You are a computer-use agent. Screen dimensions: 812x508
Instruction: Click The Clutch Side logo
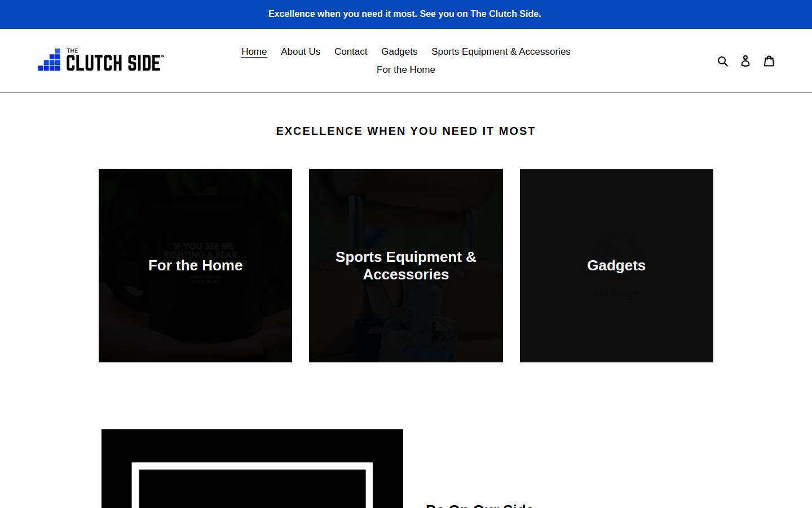tap(101, 60)
